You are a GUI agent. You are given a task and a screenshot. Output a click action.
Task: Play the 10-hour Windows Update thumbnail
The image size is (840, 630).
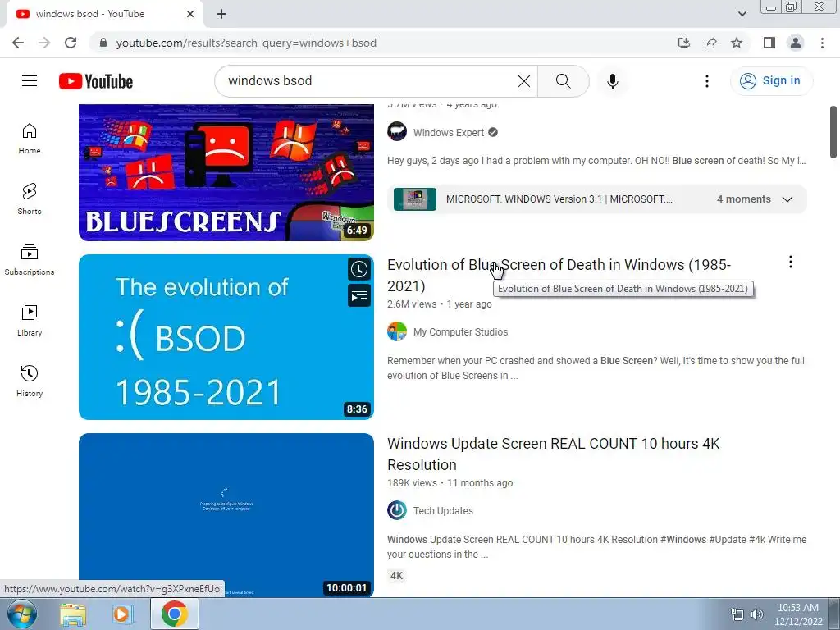click(x=226, y=515)
